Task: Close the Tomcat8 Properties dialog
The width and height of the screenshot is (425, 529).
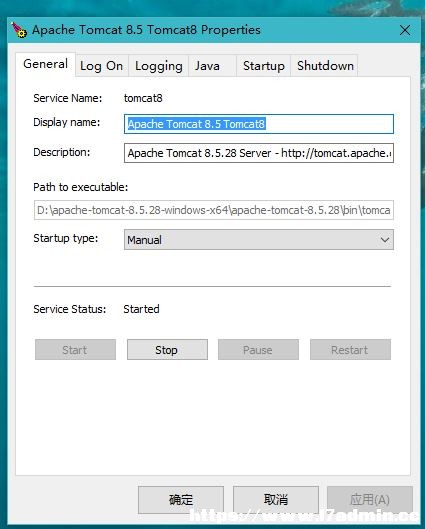Action: pos(405,30)
